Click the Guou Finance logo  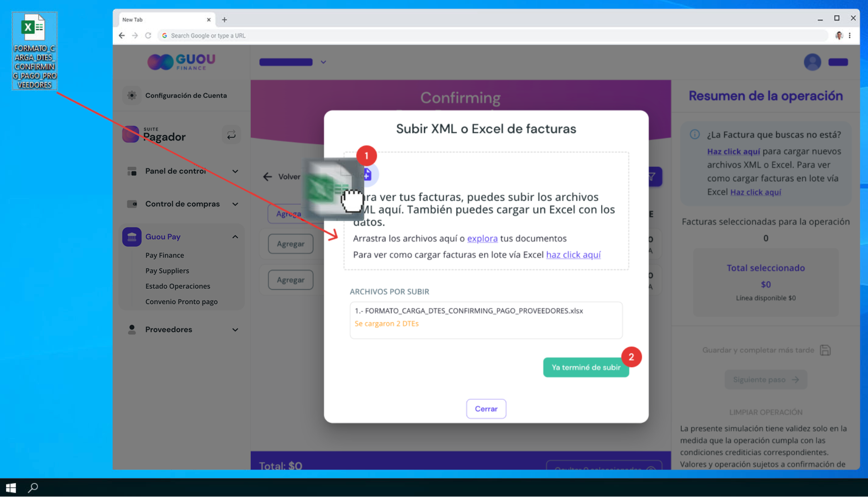[181, 62]
